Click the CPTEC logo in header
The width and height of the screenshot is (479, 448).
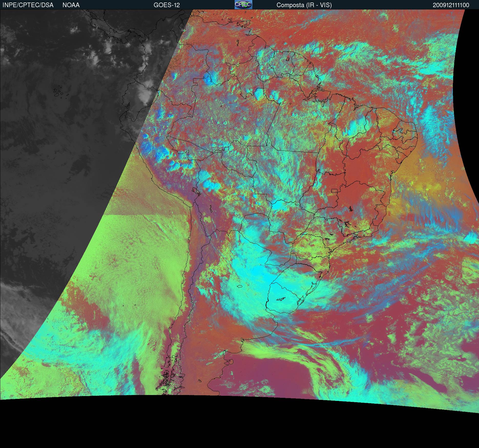pos(243,5)
